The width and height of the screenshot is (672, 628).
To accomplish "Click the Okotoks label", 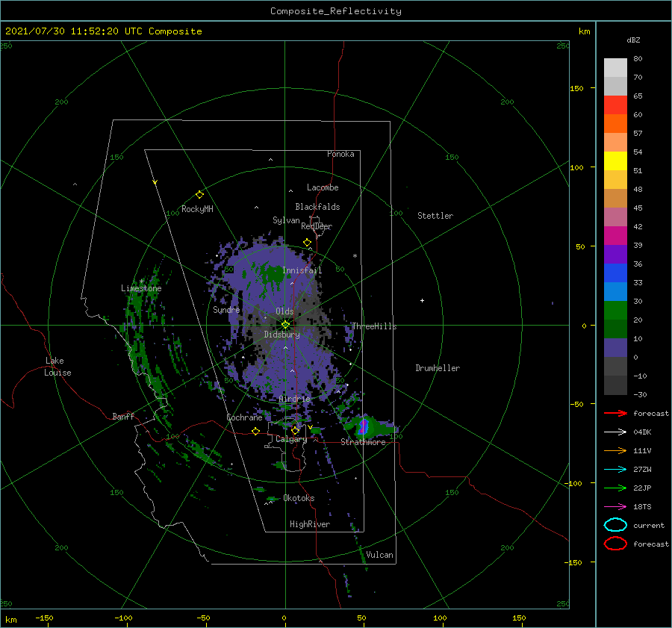I will click(x=299, y=498).
